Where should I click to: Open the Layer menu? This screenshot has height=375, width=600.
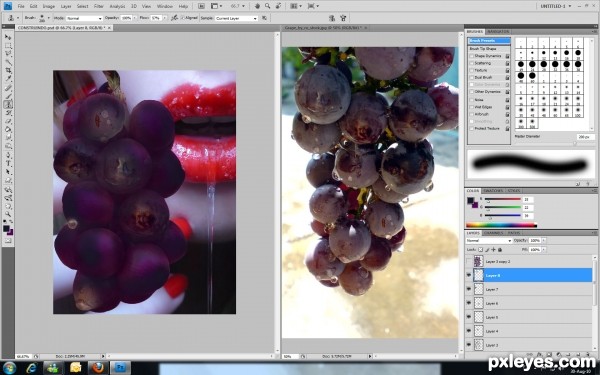(x=66, y=6)
